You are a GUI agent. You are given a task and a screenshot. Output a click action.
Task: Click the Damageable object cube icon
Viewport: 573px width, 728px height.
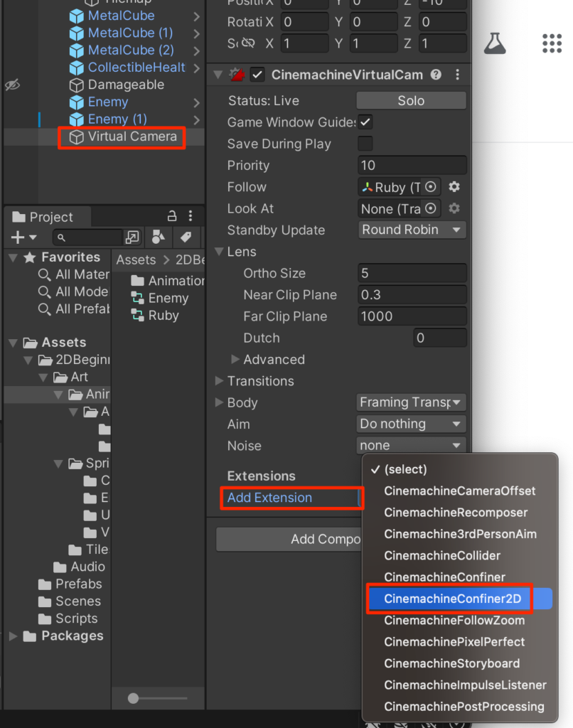point(76,85)
